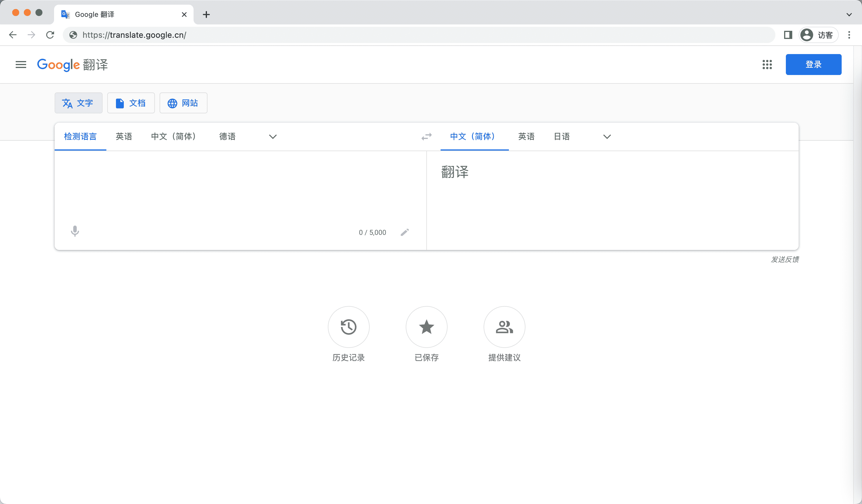862x504 pixels.
Task: Click the 登录 sign-in button
Action: (813, 64)
